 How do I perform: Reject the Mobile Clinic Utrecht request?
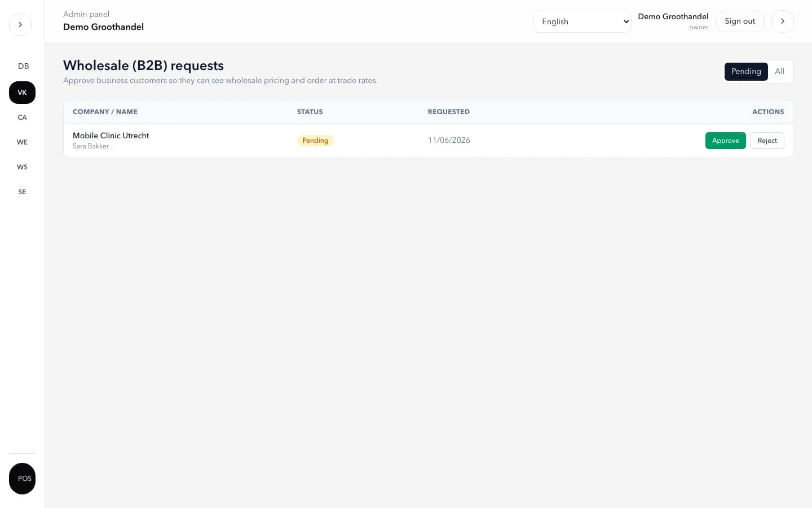point(767,141)
